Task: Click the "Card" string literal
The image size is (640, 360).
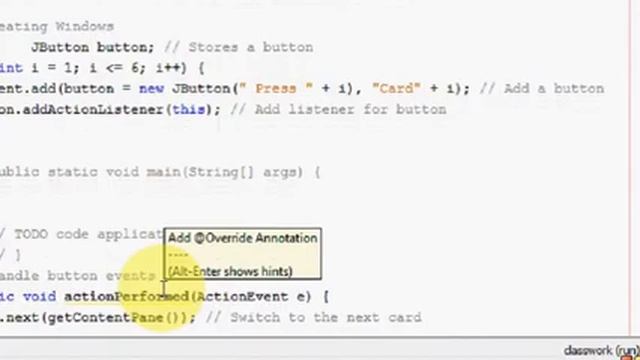Action: 396,89
